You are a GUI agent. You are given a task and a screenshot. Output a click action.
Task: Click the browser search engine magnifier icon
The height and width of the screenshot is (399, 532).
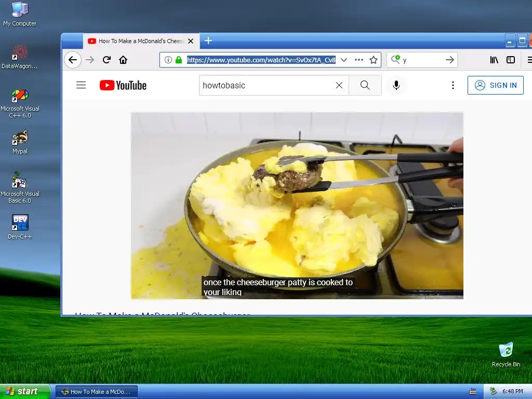click(x=395, y=59)
